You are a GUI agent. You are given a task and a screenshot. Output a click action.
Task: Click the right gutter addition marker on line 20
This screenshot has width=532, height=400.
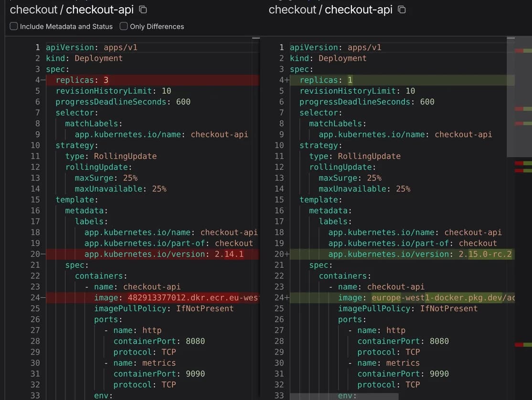click(287, 254)
